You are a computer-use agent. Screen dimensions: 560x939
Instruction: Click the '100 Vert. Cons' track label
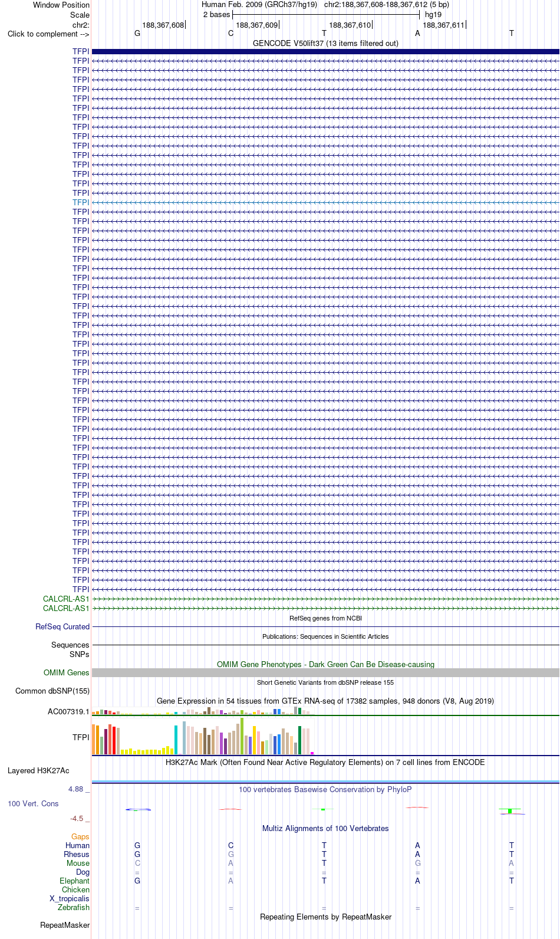click(33, 803)
